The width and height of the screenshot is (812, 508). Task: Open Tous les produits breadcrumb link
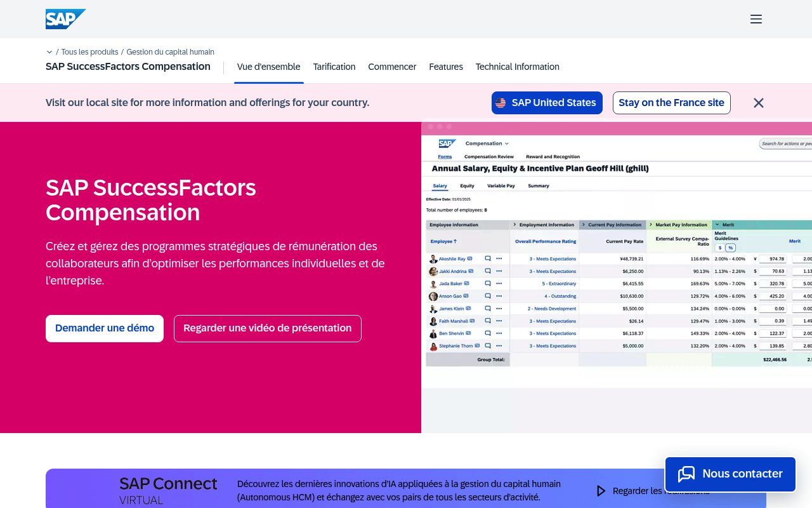[x=90, y=52]
